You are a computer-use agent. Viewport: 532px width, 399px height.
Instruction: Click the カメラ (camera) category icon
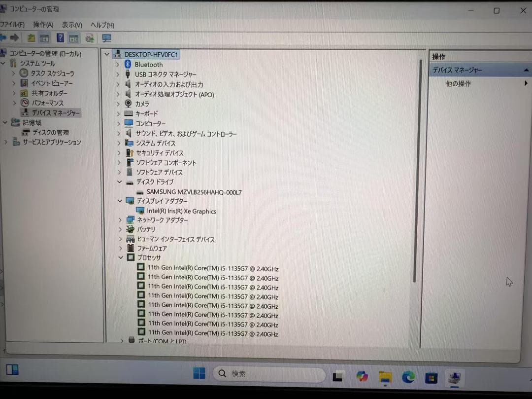tap(129, 104)
